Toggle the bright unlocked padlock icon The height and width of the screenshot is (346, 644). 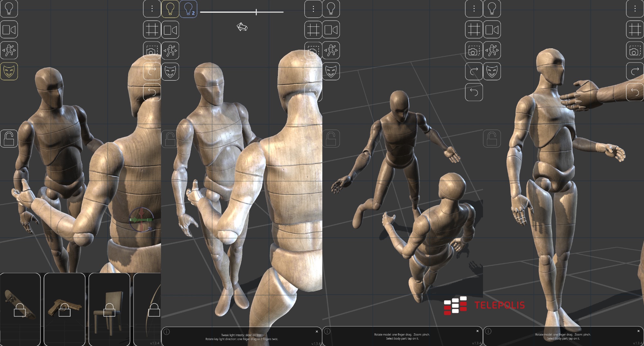(9, 139)
